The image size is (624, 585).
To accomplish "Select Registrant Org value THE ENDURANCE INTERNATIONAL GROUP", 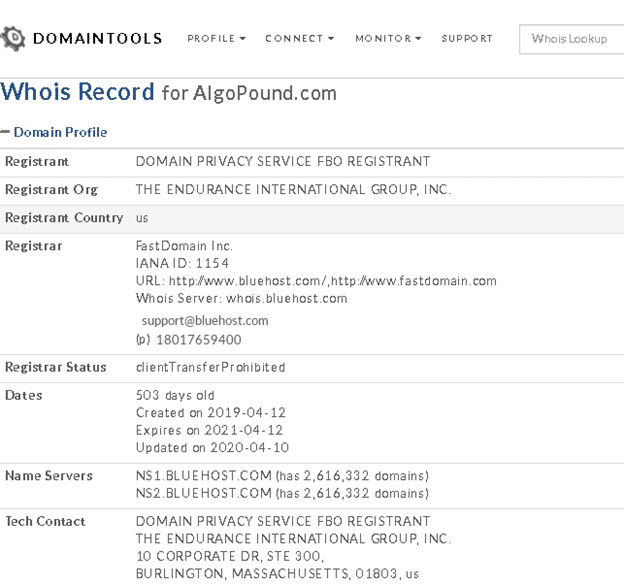I will (293, 189).
